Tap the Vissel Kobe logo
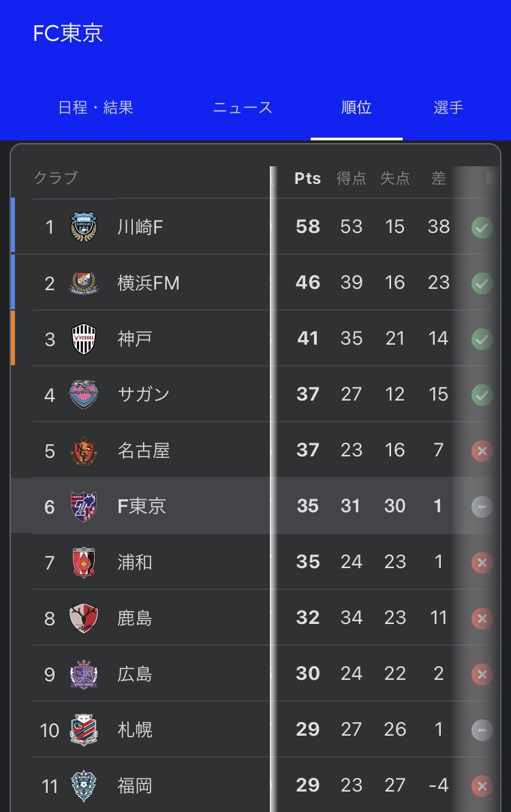 pos(84,339)
